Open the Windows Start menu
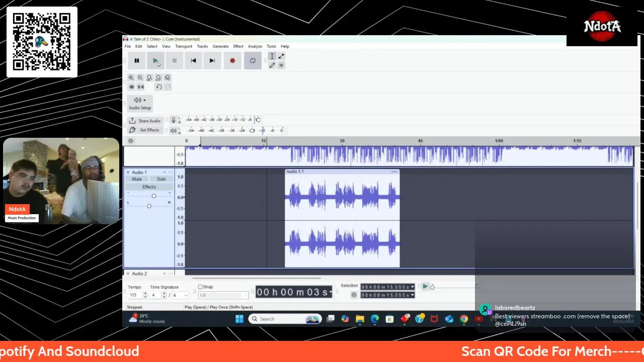 coord(239,319)
